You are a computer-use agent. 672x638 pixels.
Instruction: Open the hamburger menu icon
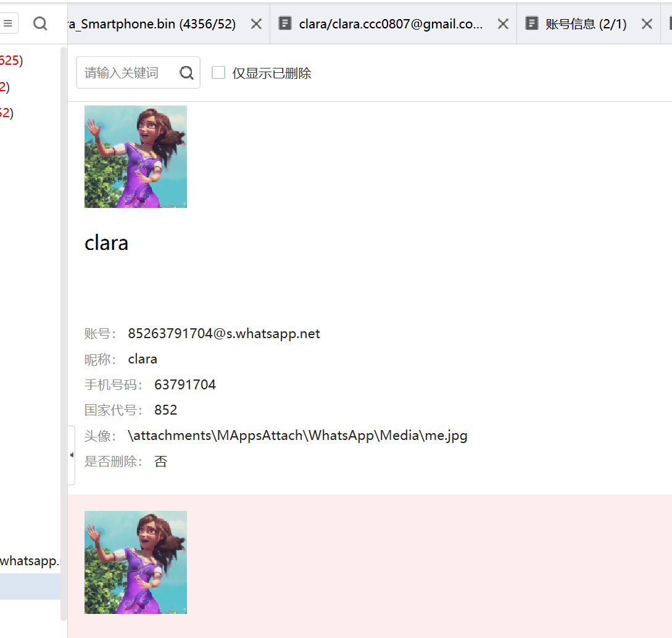[x=9, y=23]
